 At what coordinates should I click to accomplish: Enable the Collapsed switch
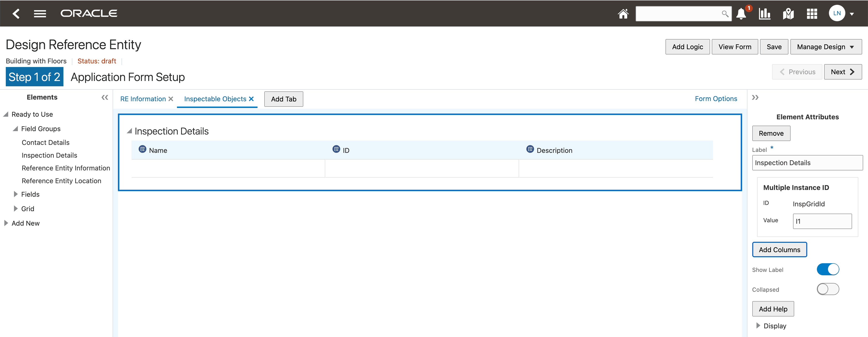click(x=827, y=289)
